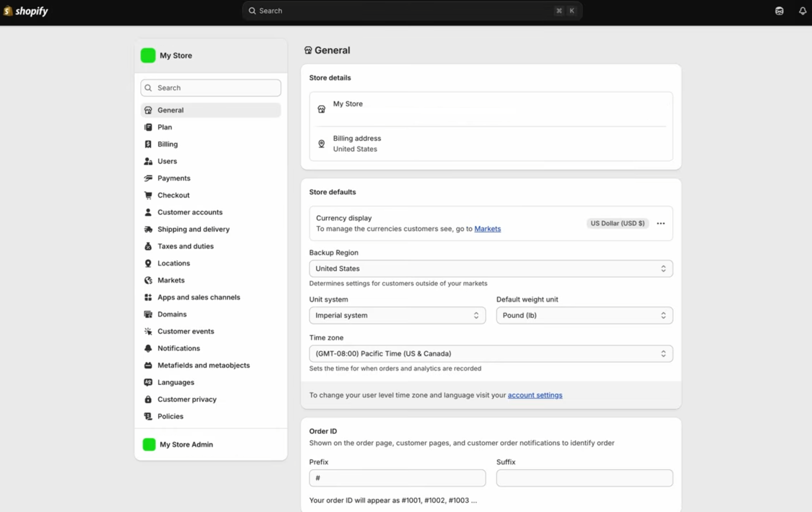Viewport: 812px width, 512px height.
Task: Open Locations settings
Action: click(x=211, y=263)
